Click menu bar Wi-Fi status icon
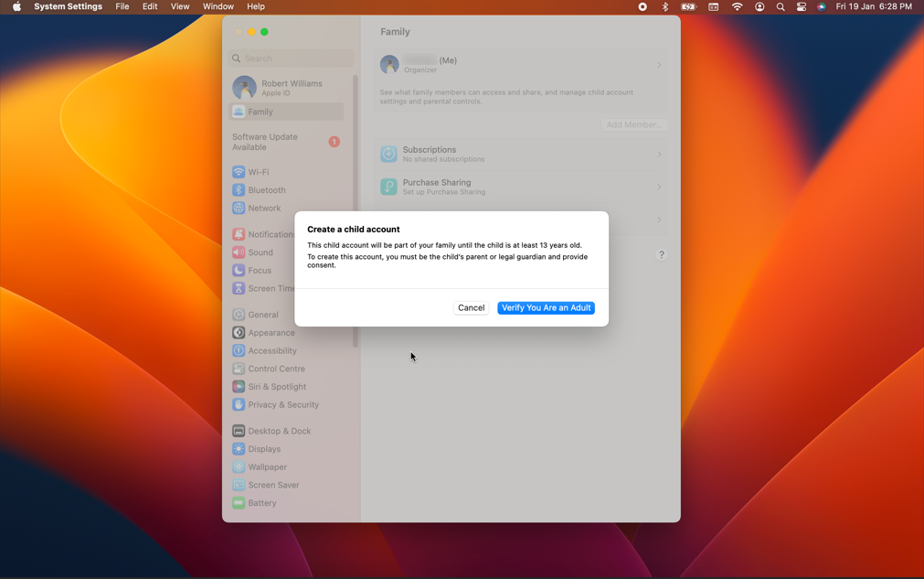The height and width of the screenshot is (579, 924). pyautogui.click(x=738, y=6)
